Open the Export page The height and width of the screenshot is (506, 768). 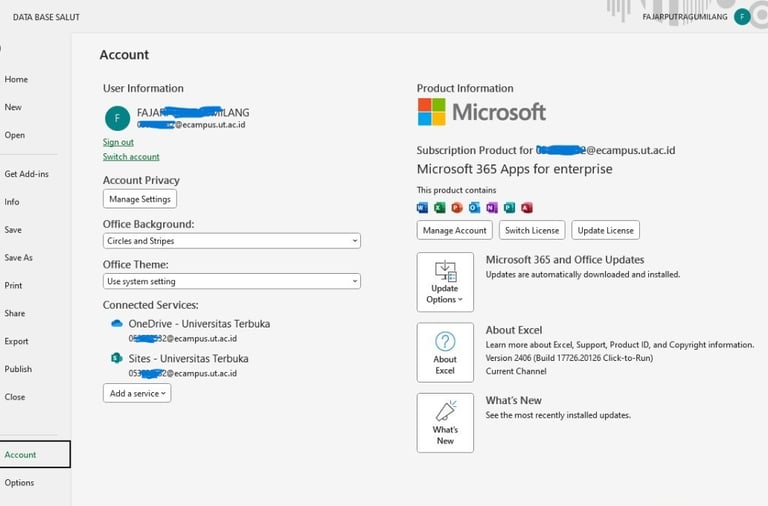click(x=16, y=341)
